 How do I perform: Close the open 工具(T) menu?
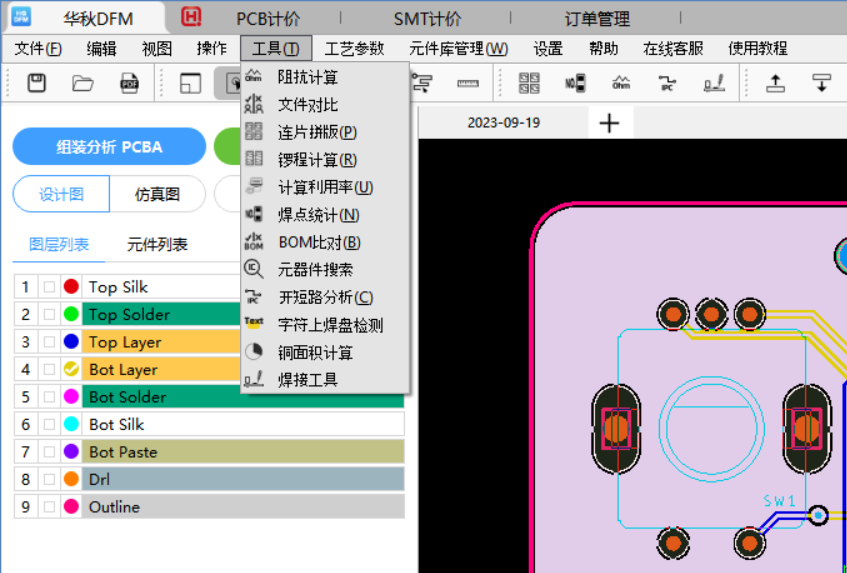click(x=276, y=49)
